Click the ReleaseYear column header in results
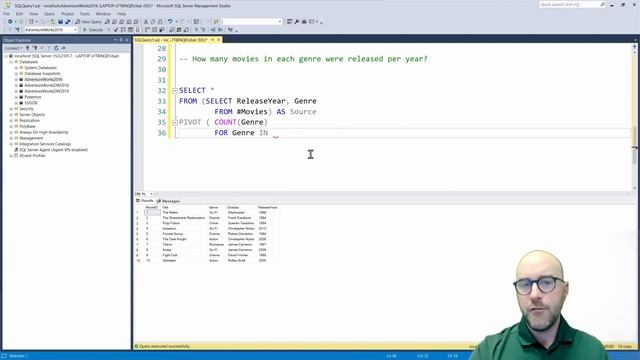Viewport: 640px width, 360px height. click(x=268, y=207)
